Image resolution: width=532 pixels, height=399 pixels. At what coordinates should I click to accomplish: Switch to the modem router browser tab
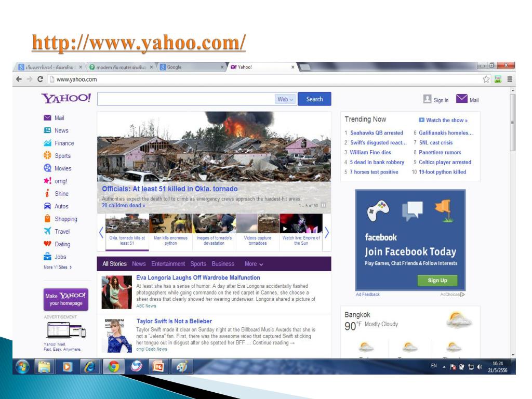pyautogui.click(x=121, y=67)
